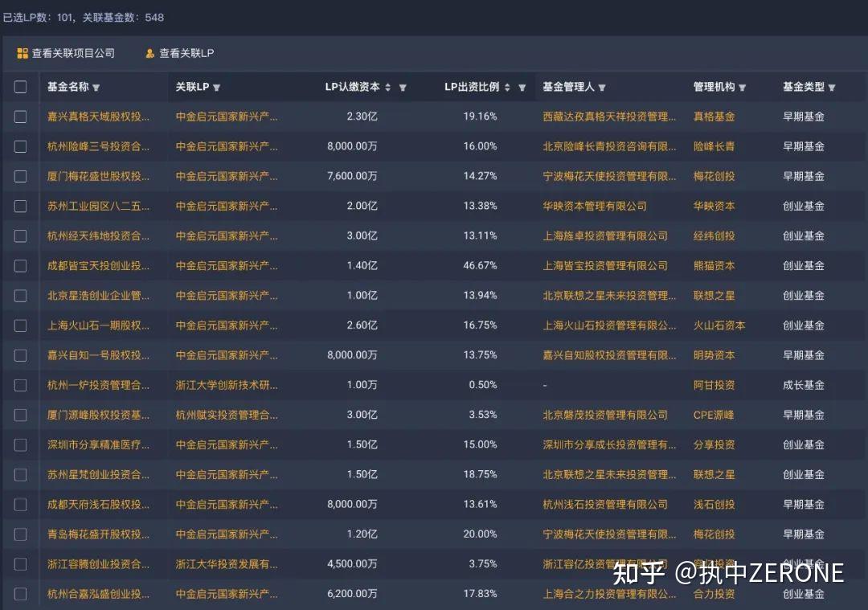Viewport: 868px width, 610px height.
Task: Sort by LP认缴资本 arrows icon
Action: pos(388,88)
